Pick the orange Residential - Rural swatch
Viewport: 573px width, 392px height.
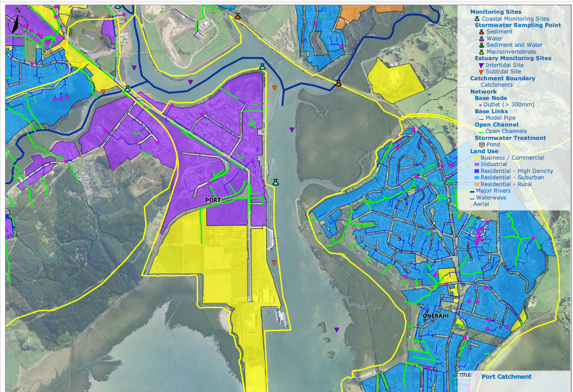pyautogui.click(x=477, y=184)
